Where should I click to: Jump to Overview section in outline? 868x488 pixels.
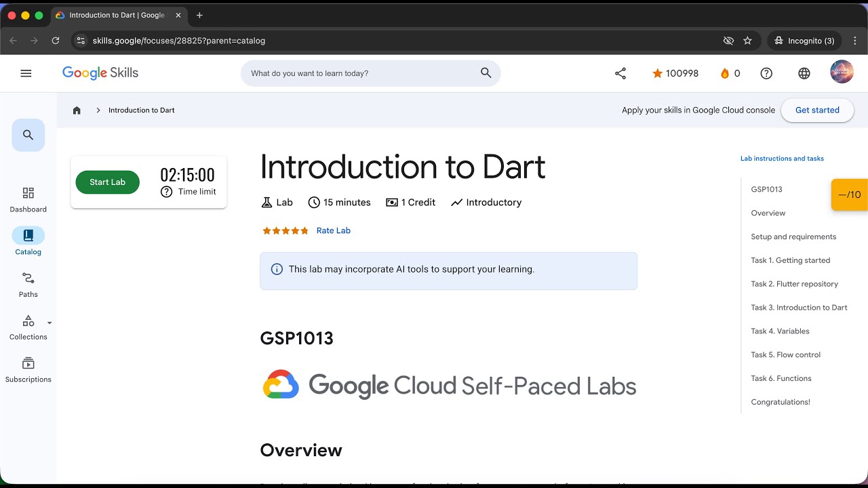click(768, 213)
